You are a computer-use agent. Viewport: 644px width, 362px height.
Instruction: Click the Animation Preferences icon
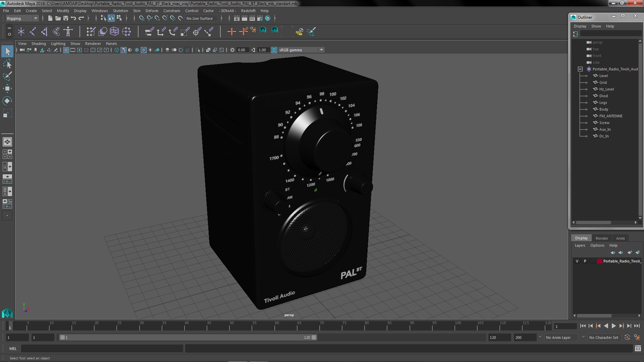point(637,338)
